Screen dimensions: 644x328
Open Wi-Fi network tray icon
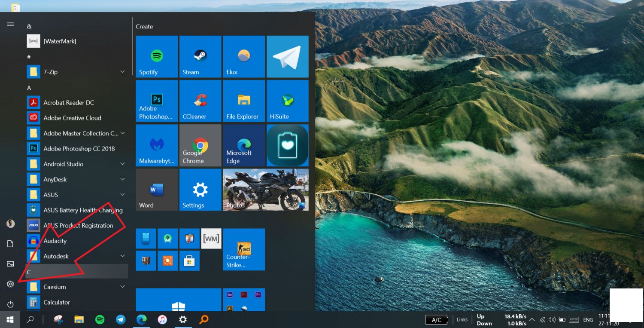[542, 320]
